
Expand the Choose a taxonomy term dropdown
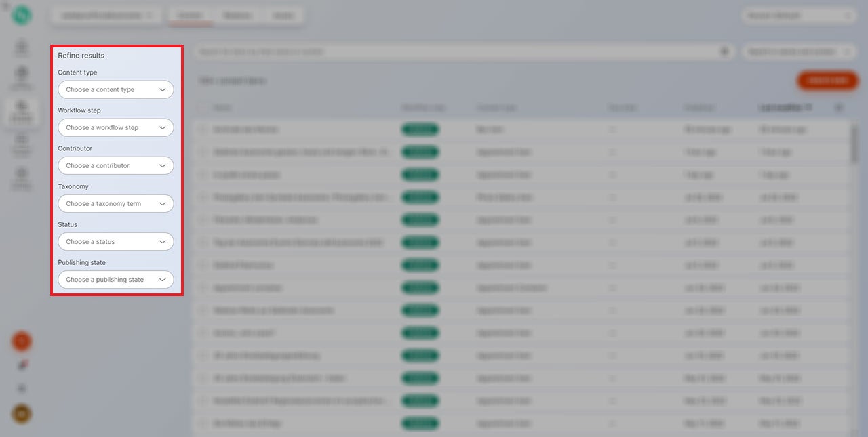[x=115, y=203]
